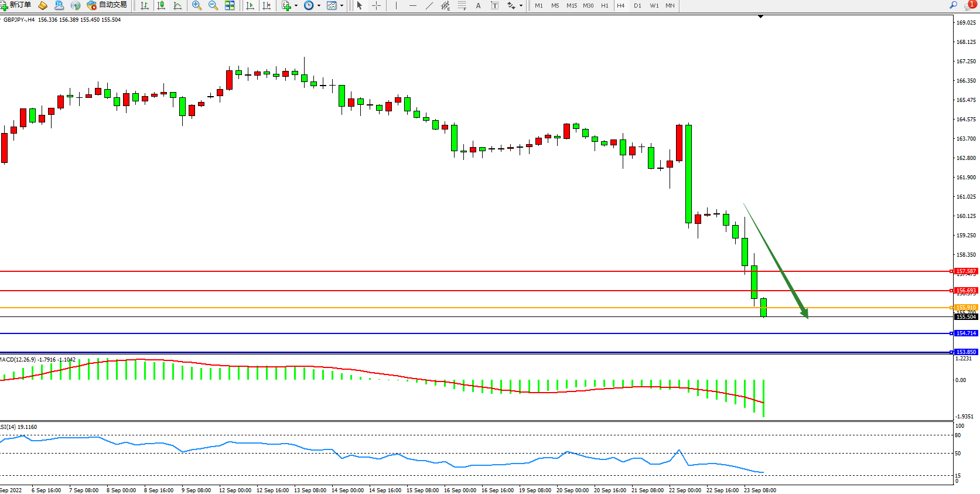Open chat notifications with red badge
980x494 pixels.
(x=969, y=5)
